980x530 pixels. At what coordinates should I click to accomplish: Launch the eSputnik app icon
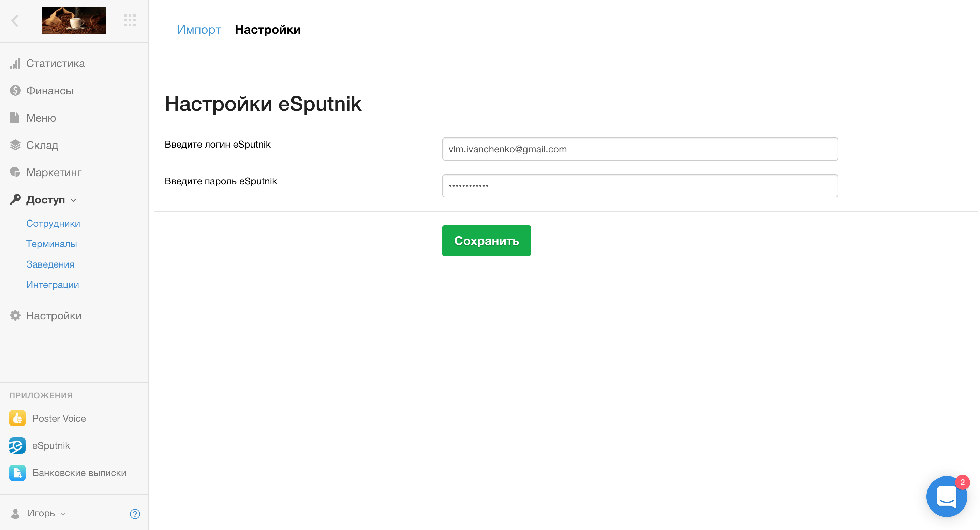point(17,445)
